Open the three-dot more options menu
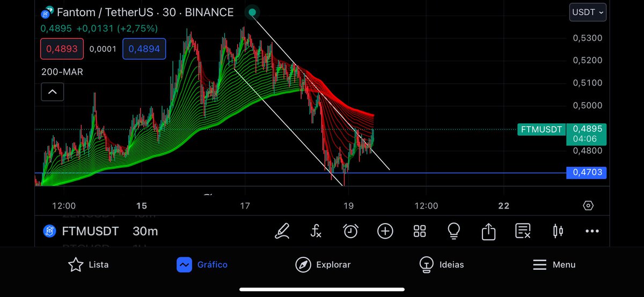The width and height of the screenshot is (644, 297). click(592, 231)
